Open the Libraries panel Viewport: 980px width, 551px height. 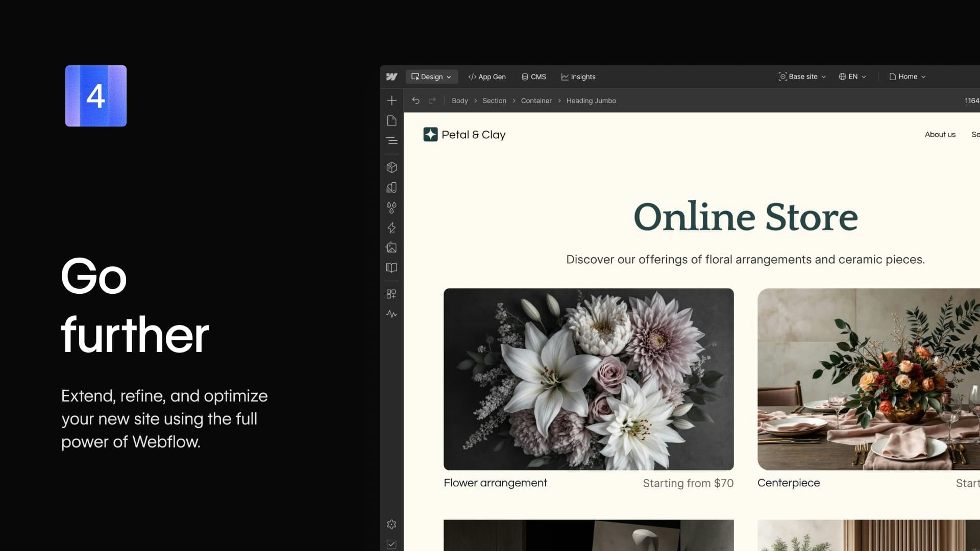click(x=391, y=268)
